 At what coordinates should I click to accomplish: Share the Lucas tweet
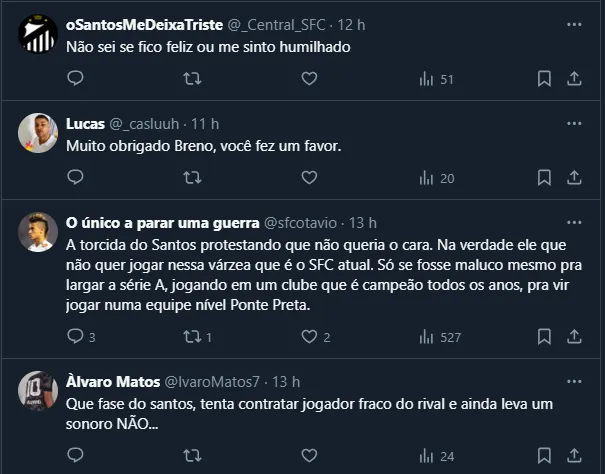coord(575,177)
